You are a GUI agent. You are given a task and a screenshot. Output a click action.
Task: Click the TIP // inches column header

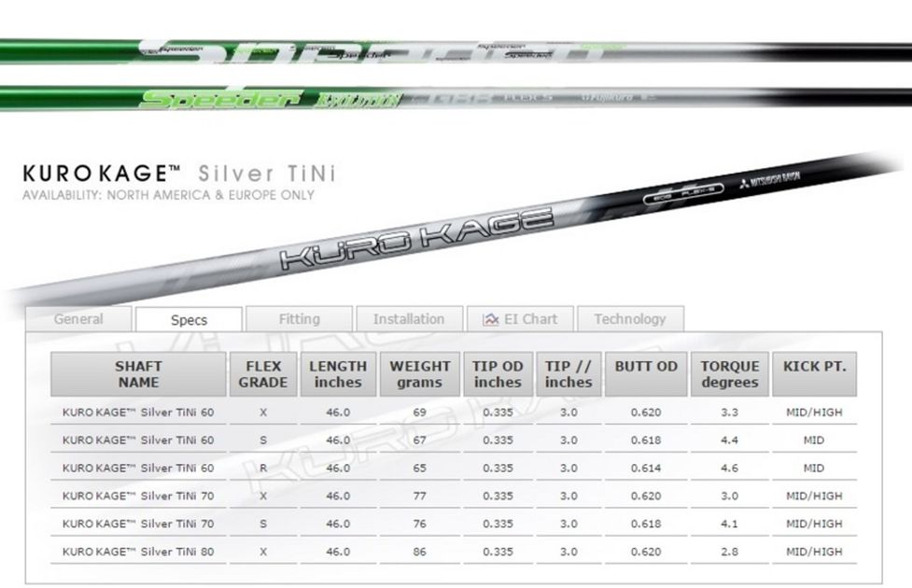click(x=568, y=374)
